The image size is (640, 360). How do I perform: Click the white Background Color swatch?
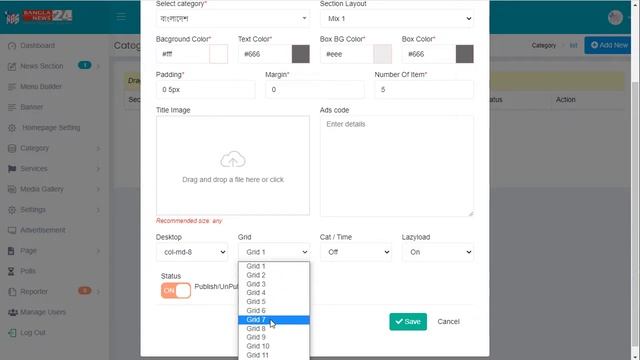218,54
